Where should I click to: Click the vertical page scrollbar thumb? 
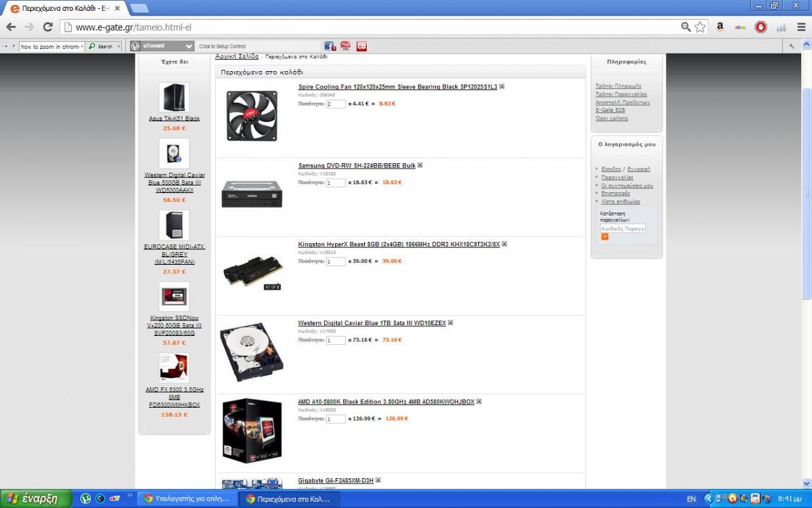coord(806,193)
